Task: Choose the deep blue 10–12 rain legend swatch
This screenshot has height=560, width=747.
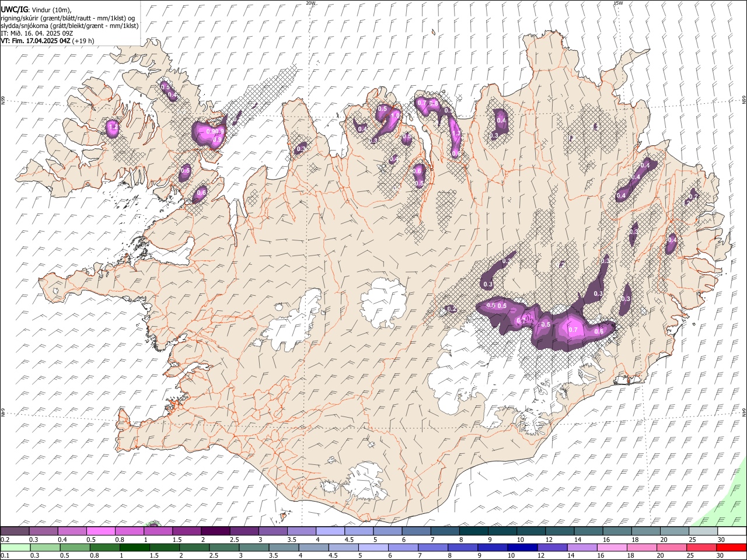Action: click(522, 547)
